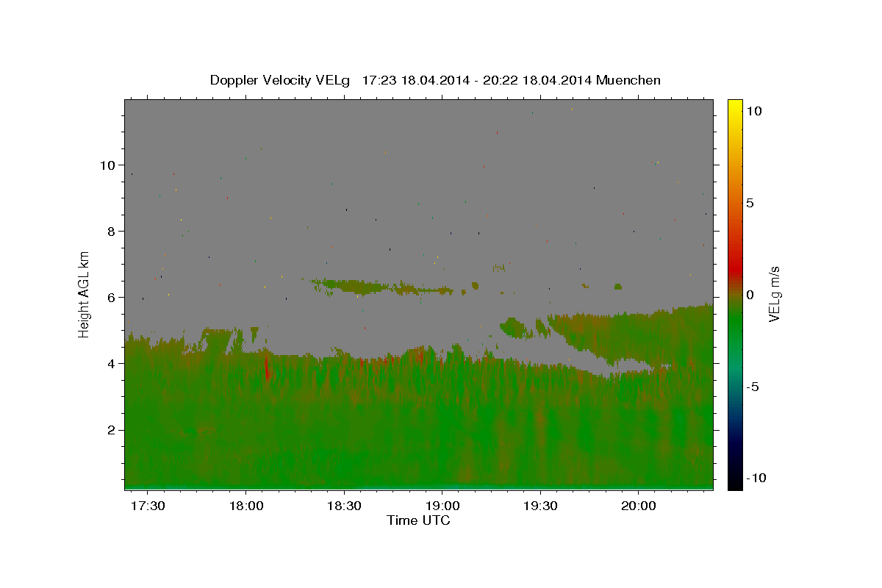882x588 pixels.
Task: Click the '18:30' time tick label
Action: coord(344,506)
